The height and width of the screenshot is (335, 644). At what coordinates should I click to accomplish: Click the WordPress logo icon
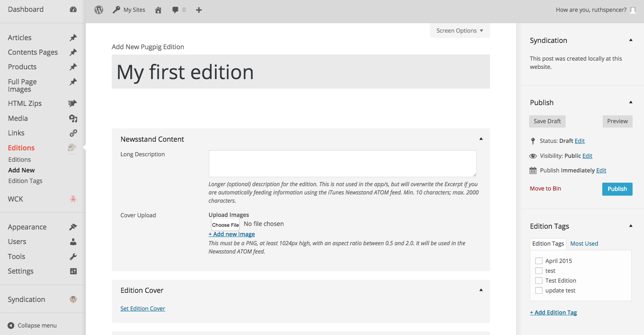(x=99, y=10)
